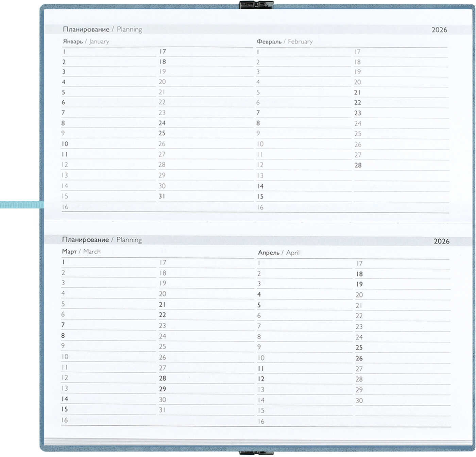Click the top metal binding clip
This screenshot has width=476, height=457.
click(x=256, y=5)
